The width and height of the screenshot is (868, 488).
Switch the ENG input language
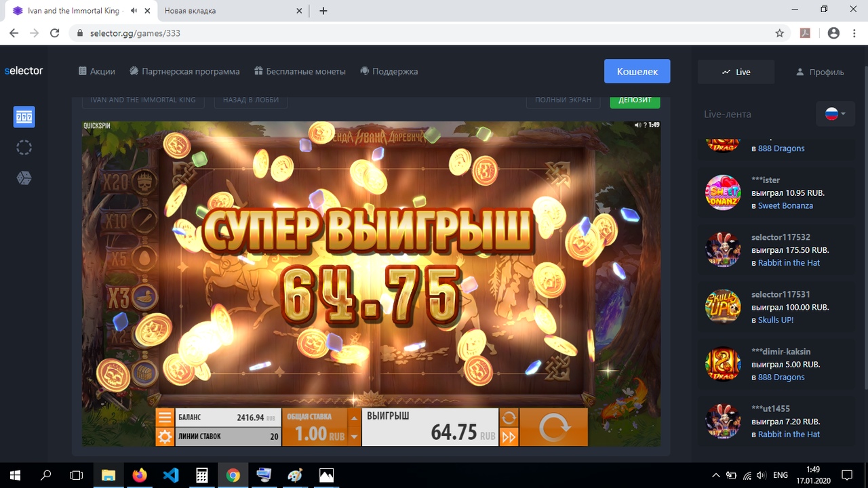pos(781,475)
